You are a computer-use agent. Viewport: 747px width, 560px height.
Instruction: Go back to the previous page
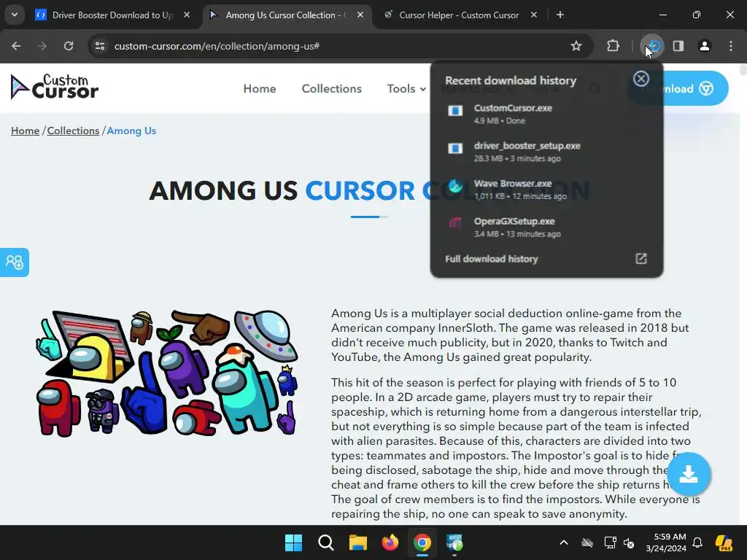point(16,46)
